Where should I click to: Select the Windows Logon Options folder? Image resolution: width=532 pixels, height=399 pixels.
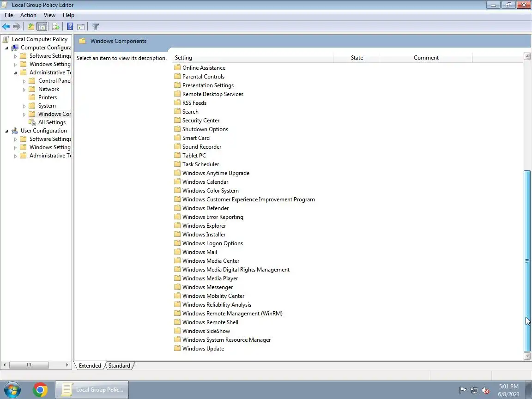212,243
